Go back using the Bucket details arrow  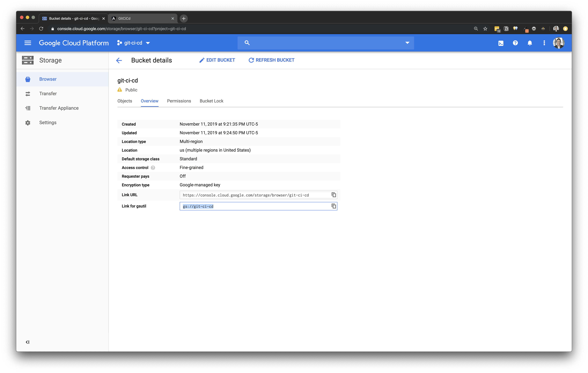(119, 60)
